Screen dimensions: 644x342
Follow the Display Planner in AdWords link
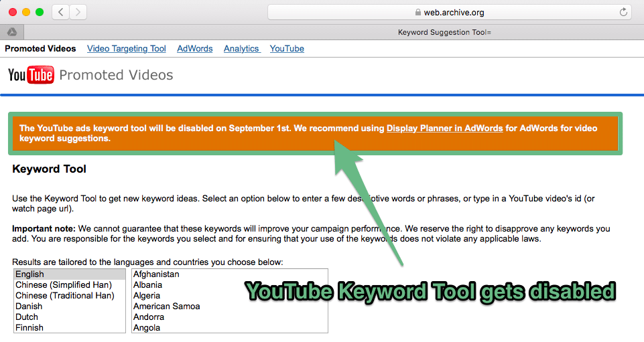click(444, 129)
